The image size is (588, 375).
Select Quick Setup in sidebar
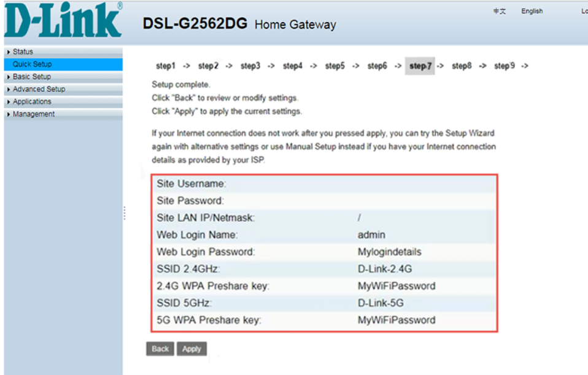coord(63,64)
